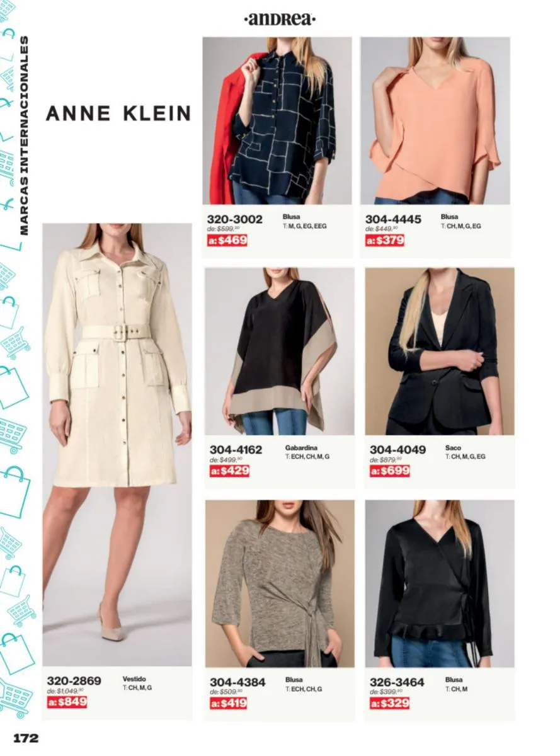Click the red $699 price tag
This screenshot has width=560, height=756.
coord(390,471)
